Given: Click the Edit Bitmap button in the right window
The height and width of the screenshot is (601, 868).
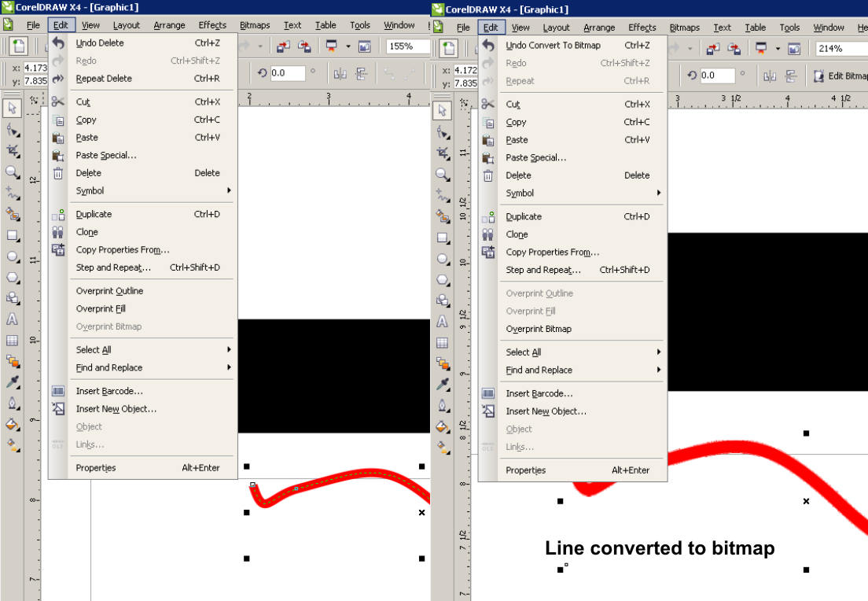Looking at the screenshot, I should point(836,76).
